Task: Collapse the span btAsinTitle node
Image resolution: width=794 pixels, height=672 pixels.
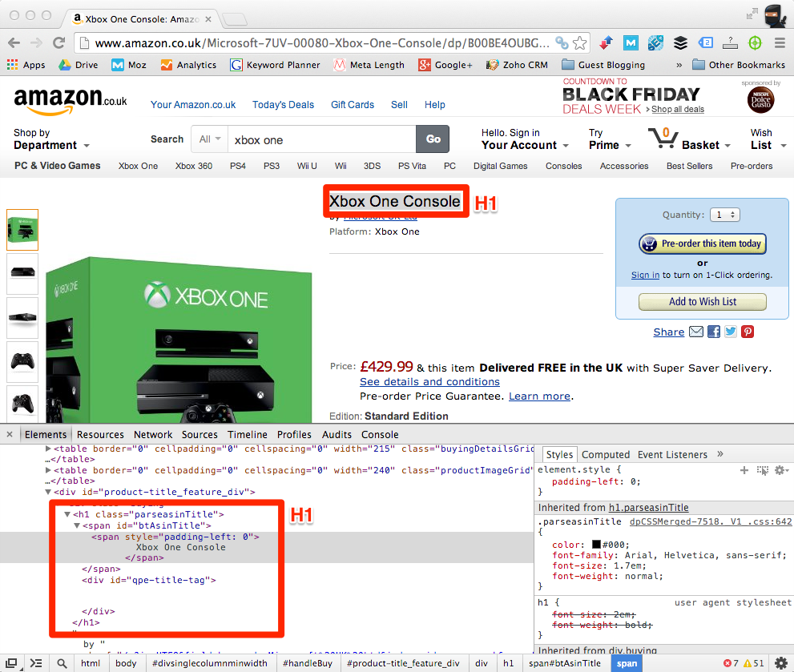Action: pyautogui.click(x=77, y=525)
